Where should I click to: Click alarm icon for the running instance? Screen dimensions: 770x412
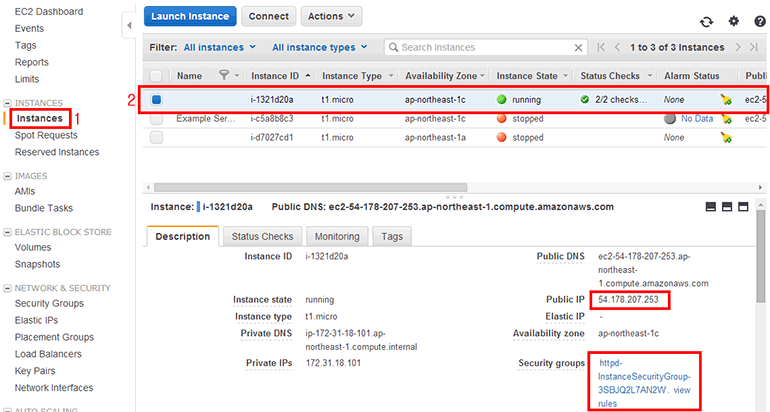[726, 99]
